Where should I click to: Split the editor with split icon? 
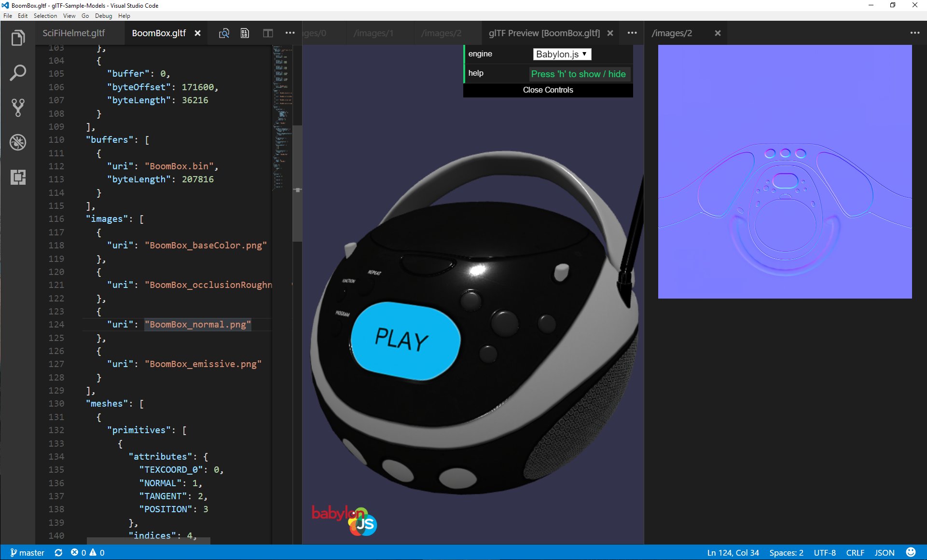(268, 33)
